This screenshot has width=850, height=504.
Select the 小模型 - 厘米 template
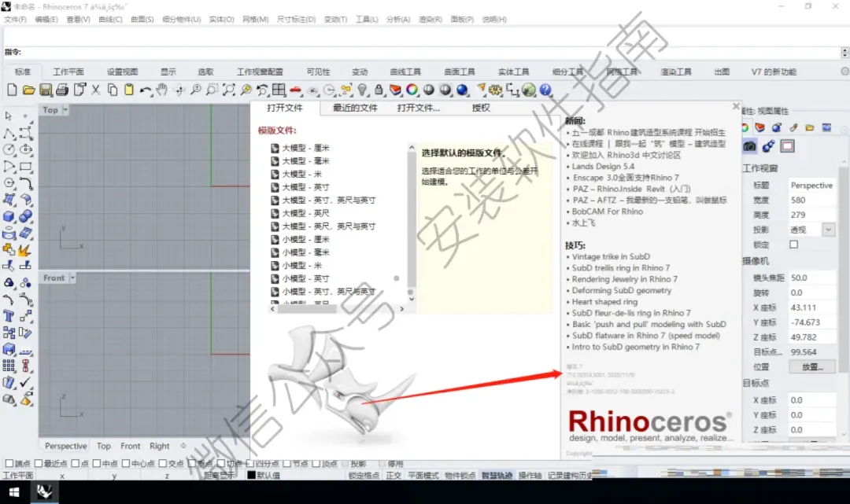pos(305,239)
